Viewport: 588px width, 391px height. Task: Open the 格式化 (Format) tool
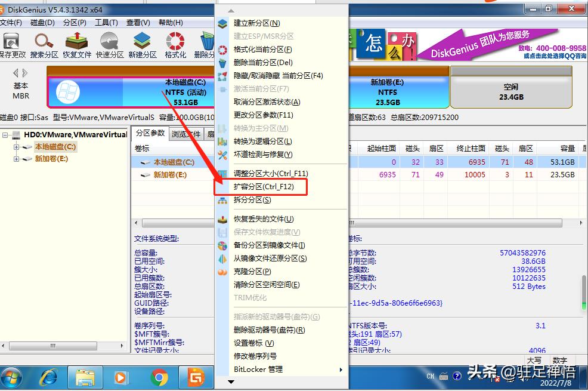click(174, 44)
